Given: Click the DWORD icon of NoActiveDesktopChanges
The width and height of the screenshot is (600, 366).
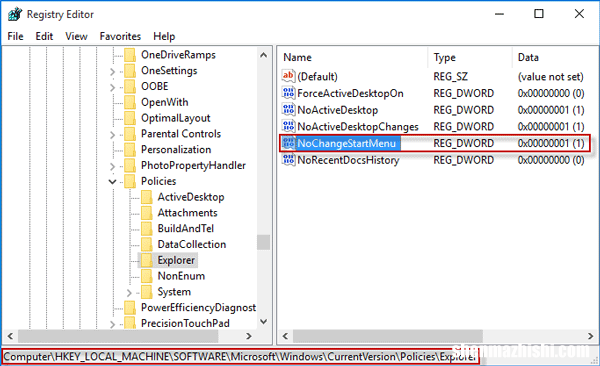Looking at the screenshot, I should 288,126.
